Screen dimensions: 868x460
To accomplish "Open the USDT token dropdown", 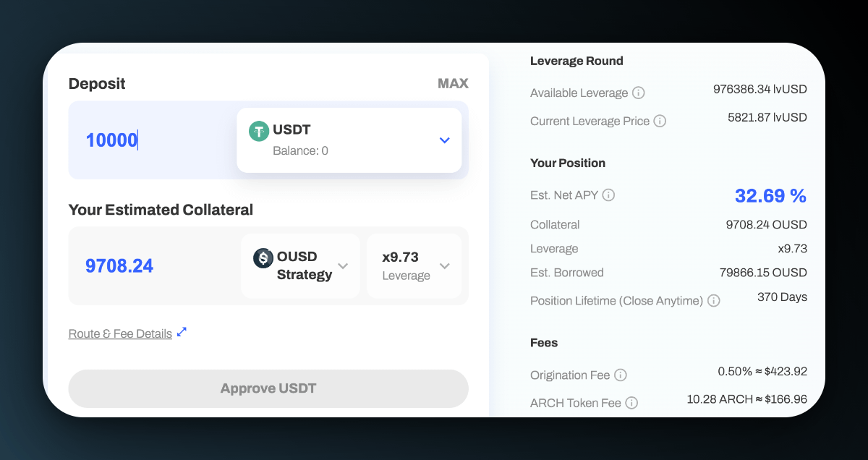I will tap(444, 140).
